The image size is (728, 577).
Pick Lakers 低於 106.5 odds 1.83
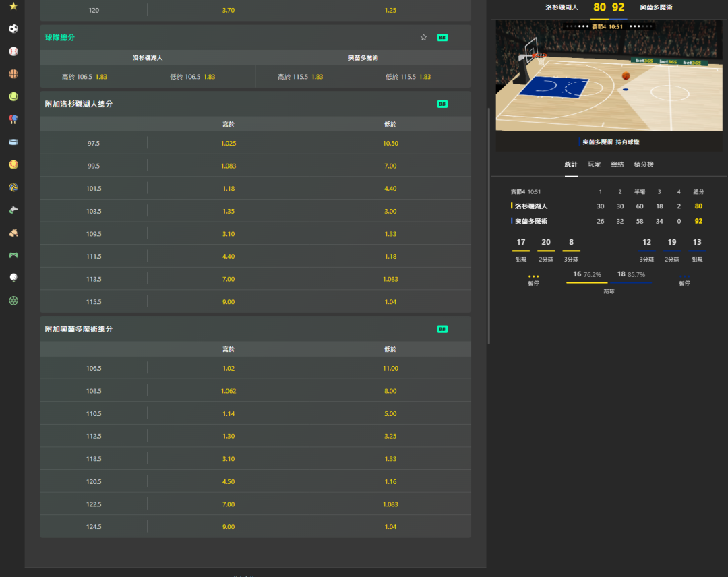click(x=193, y=77)
